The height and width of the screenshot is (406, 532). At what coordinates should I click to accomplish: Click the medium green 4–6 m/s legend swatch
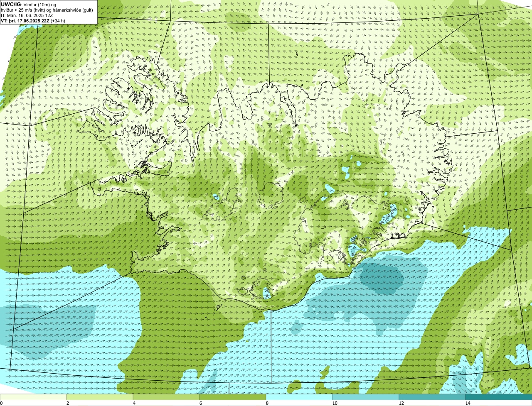[x=166, y=397]
